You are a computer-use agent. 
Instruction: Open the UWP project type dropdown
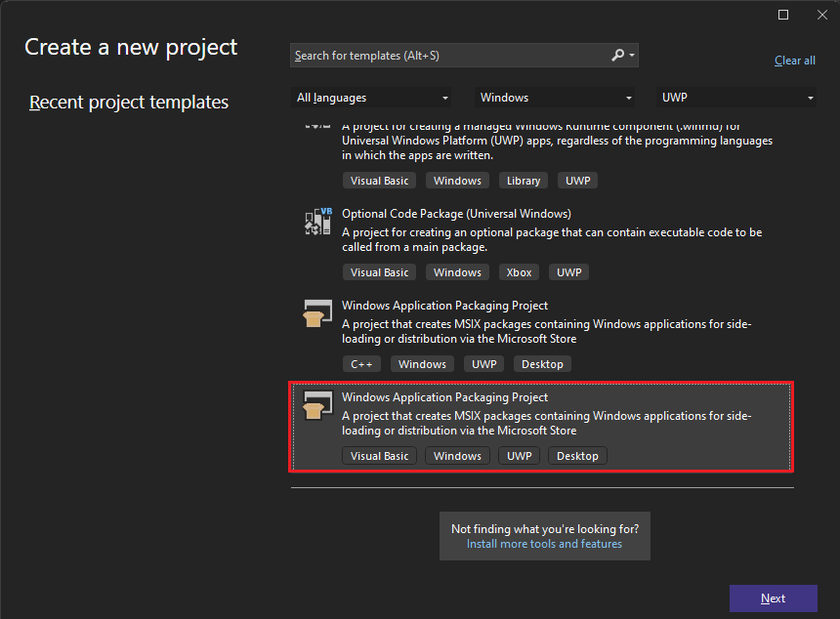[x=737, y=97]
